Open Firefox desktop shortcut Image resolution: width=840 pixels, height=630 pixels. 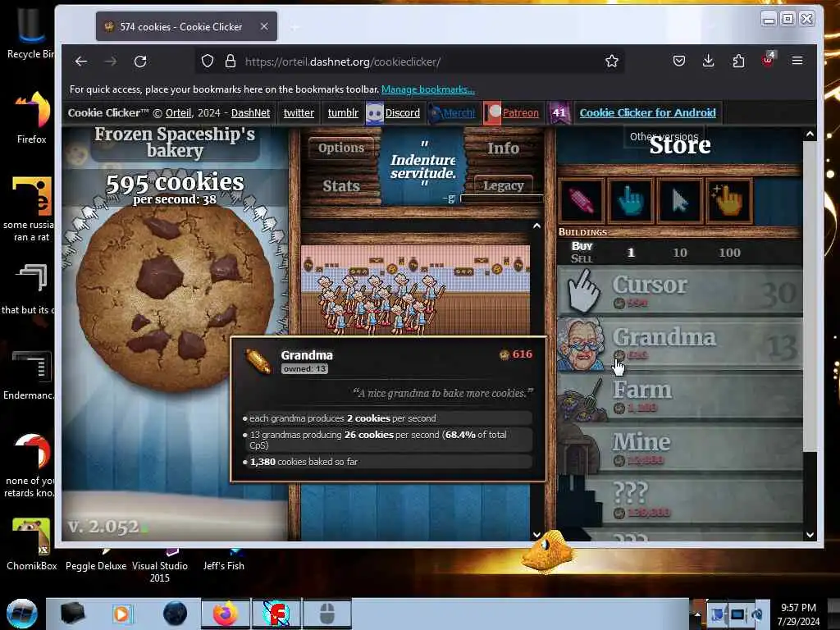[32, 116]
